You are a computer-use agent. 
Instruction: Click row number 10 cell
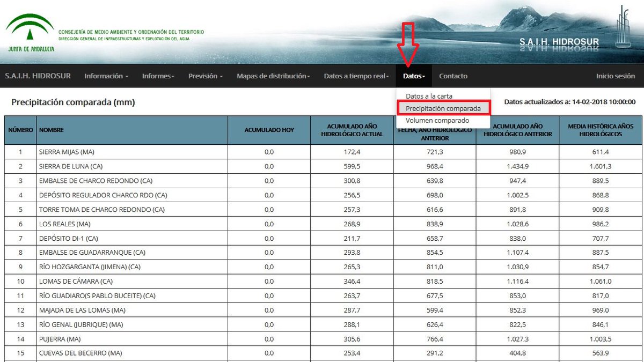(x=20, y=282)
